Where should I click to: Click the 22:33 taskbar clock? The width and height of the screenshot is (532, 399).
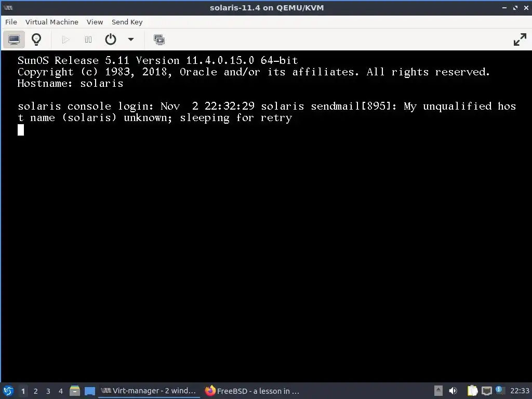click(x=520, y=391)
